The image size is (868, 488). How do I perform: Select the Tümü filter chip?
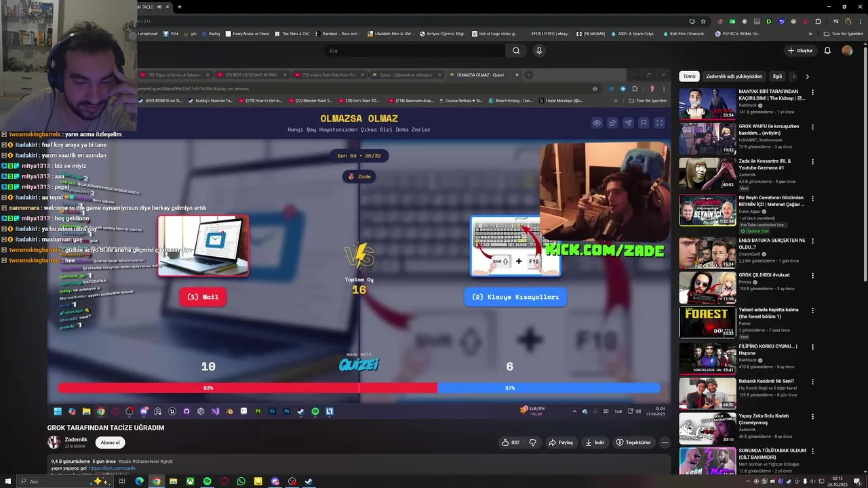click(689, 77)
